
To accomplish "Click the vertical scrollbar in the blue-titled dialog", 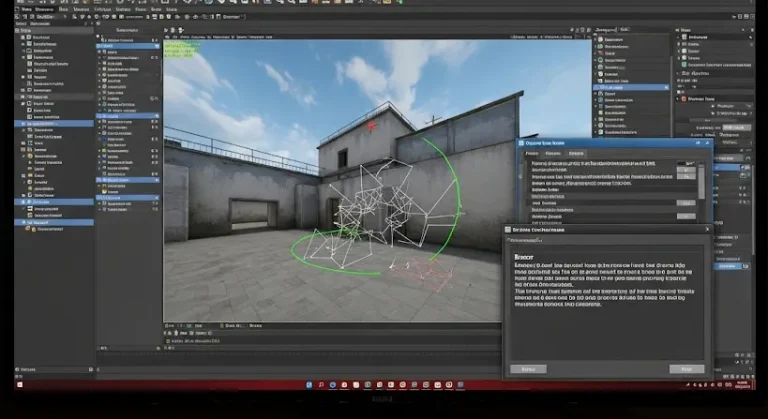I will click(x=701, y=183).
